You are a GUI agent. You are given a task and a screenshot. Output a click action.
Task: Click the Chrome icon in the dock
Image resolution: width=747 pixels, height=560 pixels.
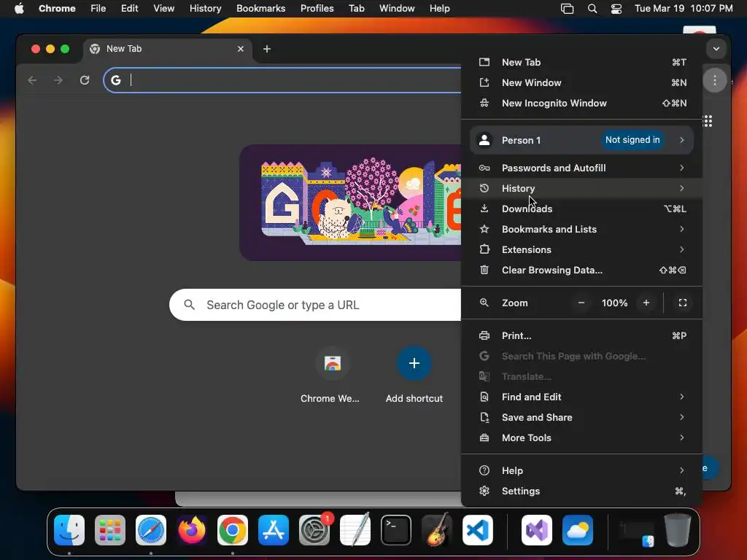coord(233,530)
